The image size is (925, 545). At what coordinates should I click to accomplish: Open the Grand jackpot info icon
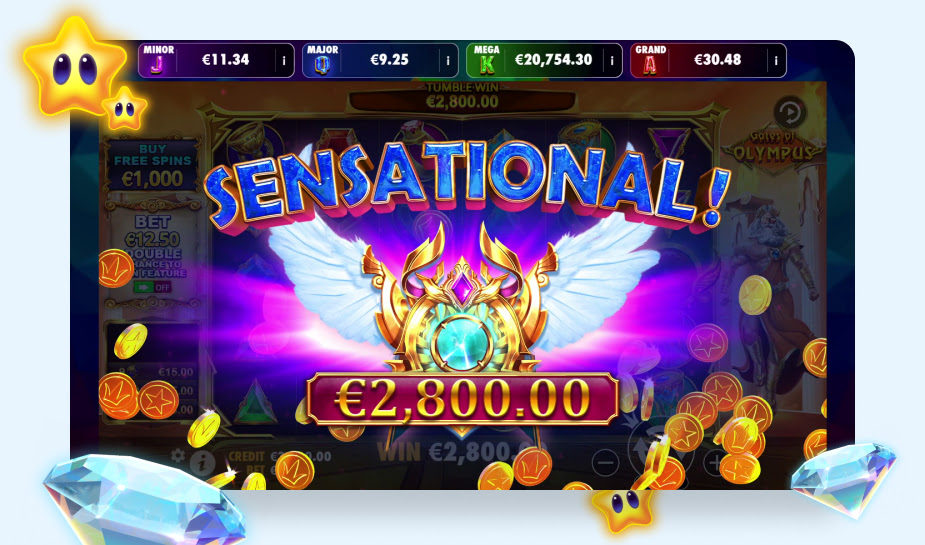coord(776,60)
